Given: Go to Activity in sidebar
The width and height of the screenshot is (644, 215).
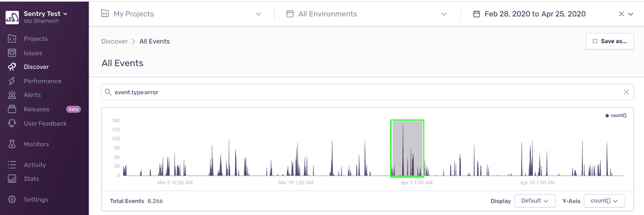Looking at the screenshot, I should point(35,165).
